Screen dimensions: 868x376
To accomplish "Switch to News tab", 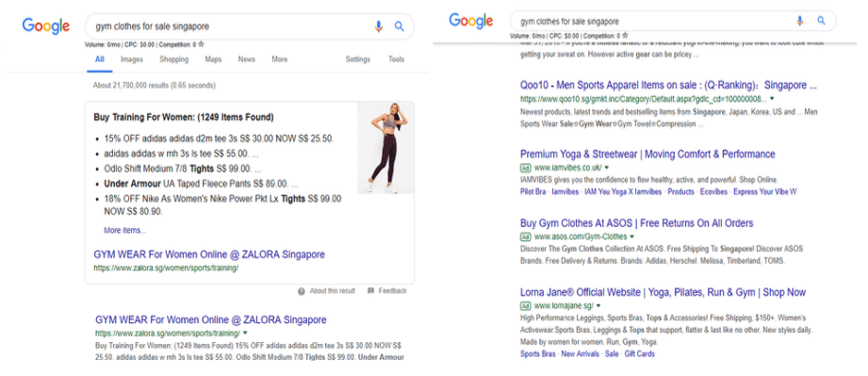I will [246, 59].
